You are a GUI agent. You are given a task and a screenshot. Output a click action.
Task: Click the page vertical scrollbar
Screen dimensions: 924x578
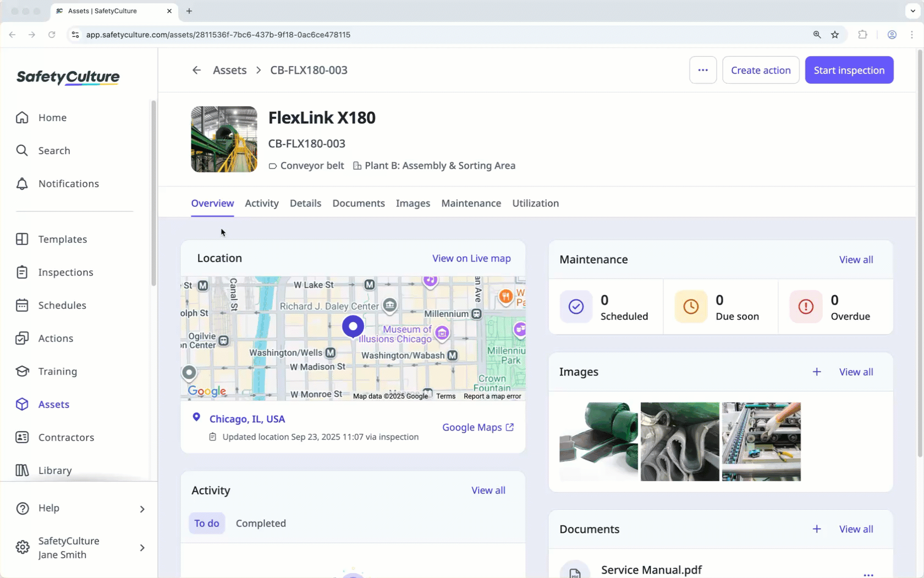click(920, 253)
